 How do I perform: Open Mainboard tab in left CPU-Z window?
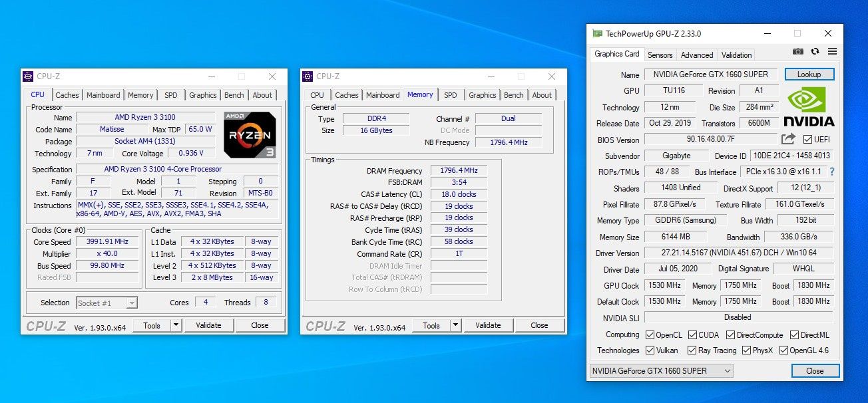pos(103,95)
